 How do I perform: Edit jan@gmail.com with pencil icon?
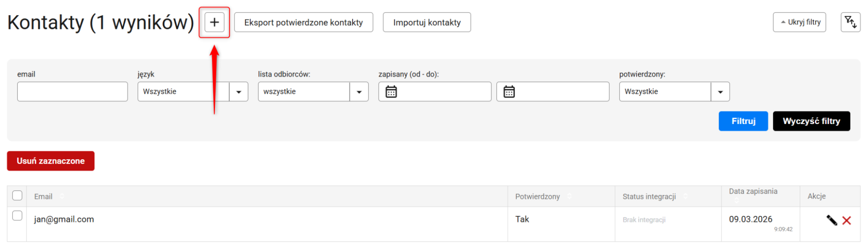832,220
